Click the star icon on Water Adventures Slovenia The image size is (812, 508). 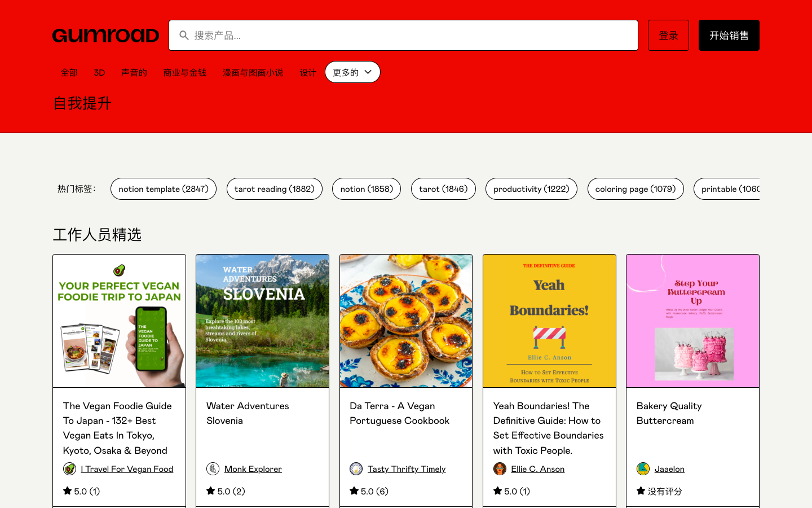pyautogui.click(x=210, y=491)
